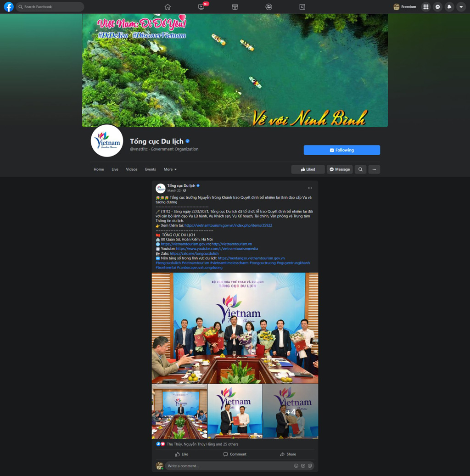The width and height of the screenshot is (470, 476).
Task: Expand the account dropdown arrow
Action: coord(461,7)
